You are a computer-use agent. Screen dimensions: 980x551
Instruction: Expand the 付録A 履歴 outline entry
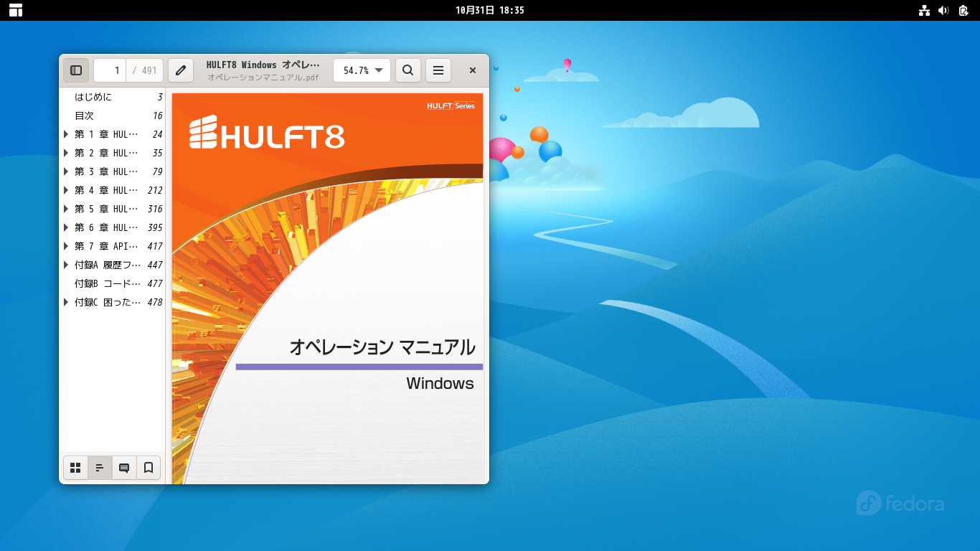tap(66, 265)
